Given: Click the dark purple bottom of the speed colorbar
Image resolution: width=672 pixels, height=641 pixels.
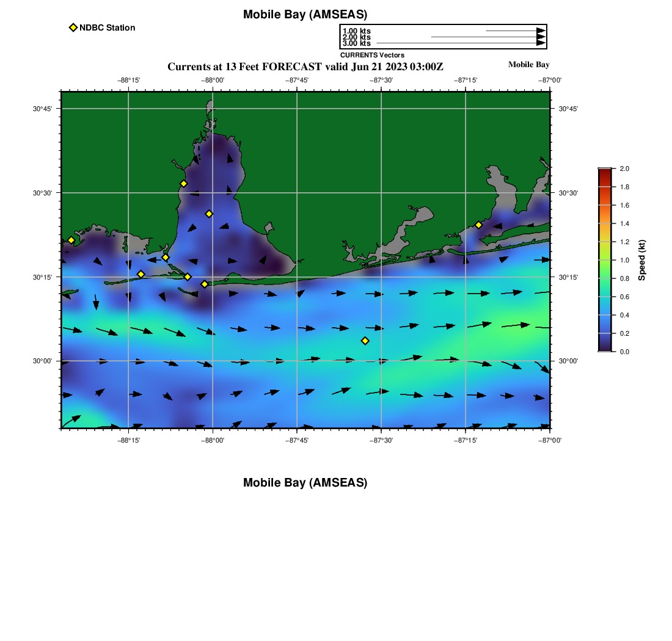Looking at the screenshot, I should click(x=605, y=349).
